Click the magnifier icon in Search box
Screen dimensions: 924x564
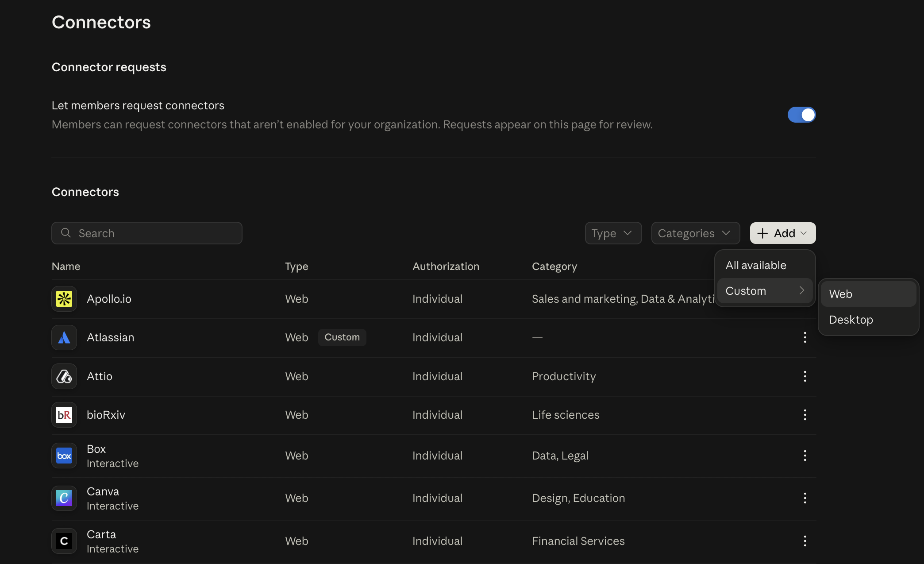[66, 233]
